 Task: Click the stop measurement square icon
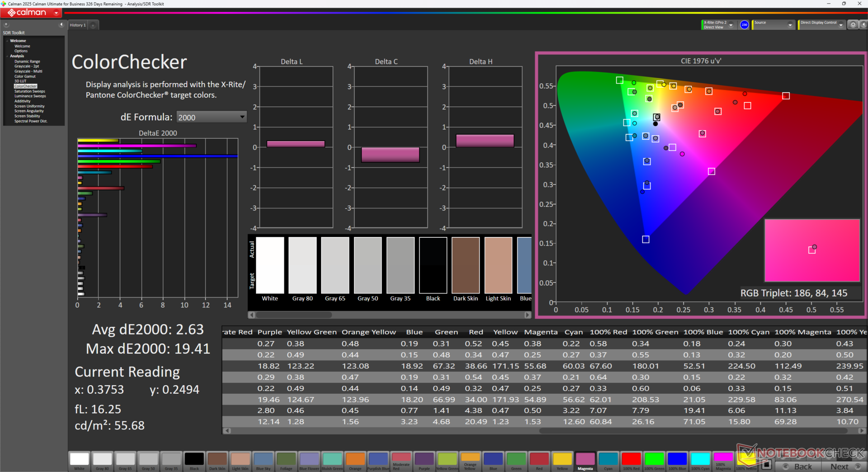coord(766,464)
